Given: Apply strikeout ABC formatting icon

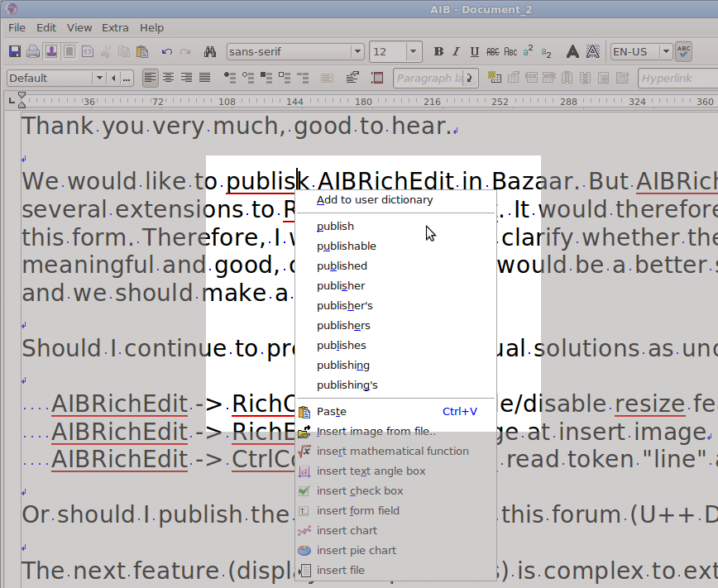Looking at the screenshot, I should pyautogui.click(x=493, y=51).
